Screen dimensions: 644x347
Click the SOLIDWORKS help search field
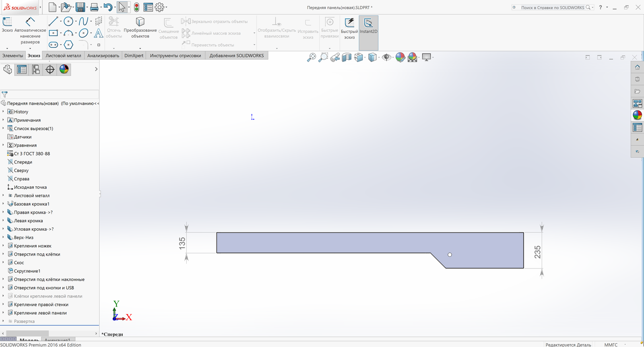coord(552,7)
